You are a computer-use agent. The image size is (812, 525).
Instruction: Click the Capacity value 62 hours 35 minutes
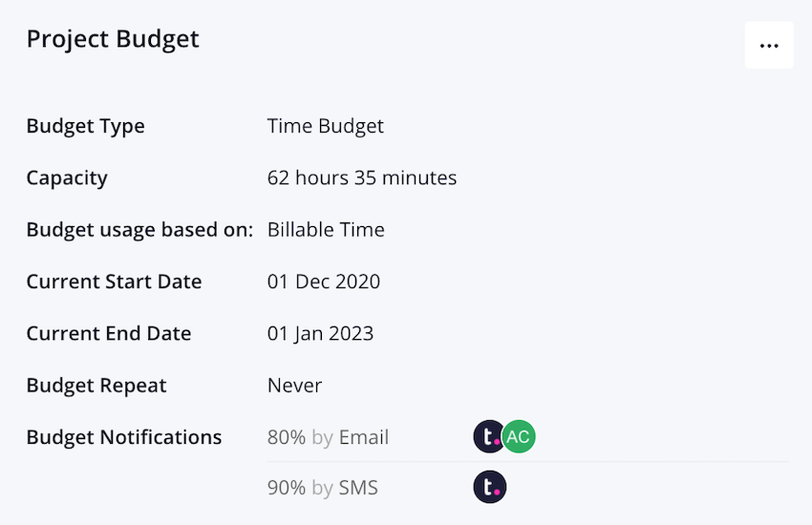click(x=361, y=178)
